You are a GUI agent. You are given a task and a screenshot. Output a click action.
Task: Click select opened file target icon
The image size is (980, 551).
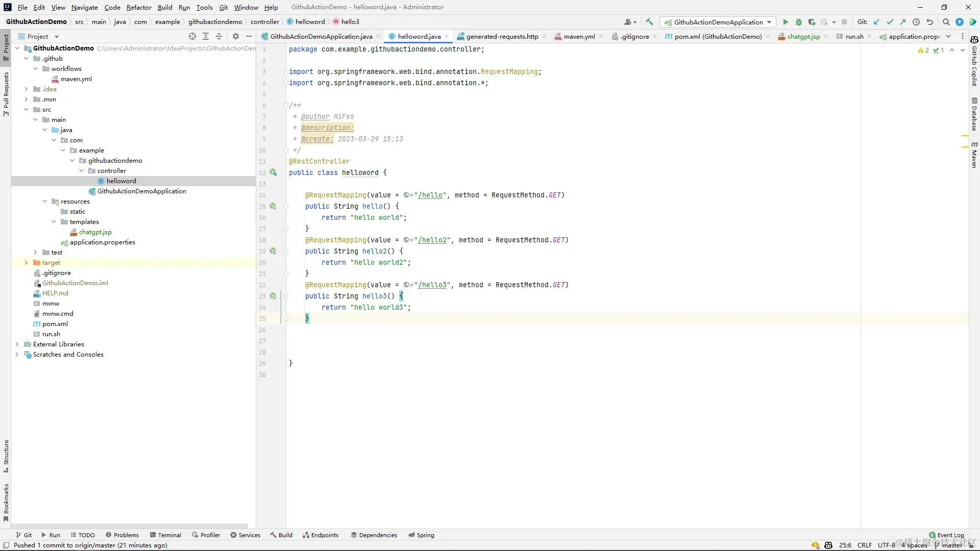[192, 36]
